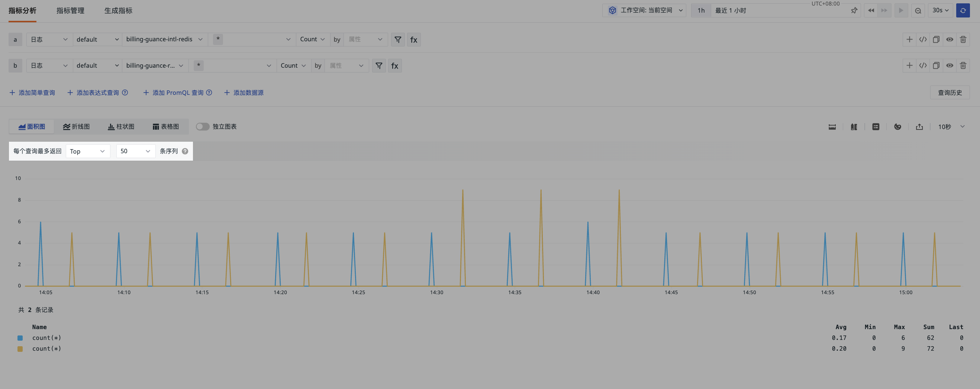Toggle visibility of query b
Viewport: 980px width, 389px height.
(950, 66)
